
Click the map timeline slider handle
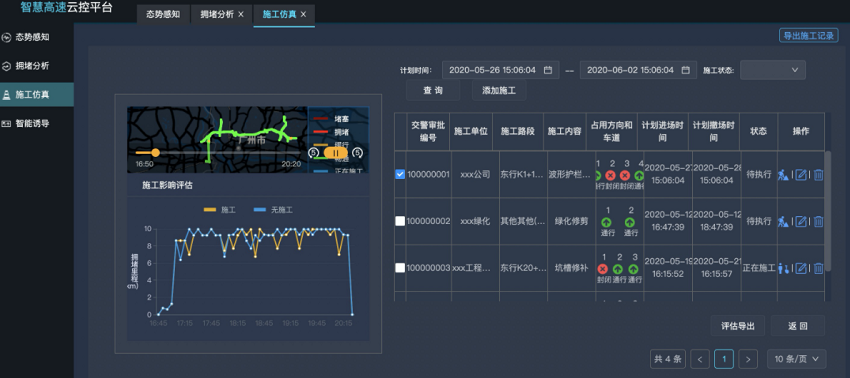coord(156,153)
